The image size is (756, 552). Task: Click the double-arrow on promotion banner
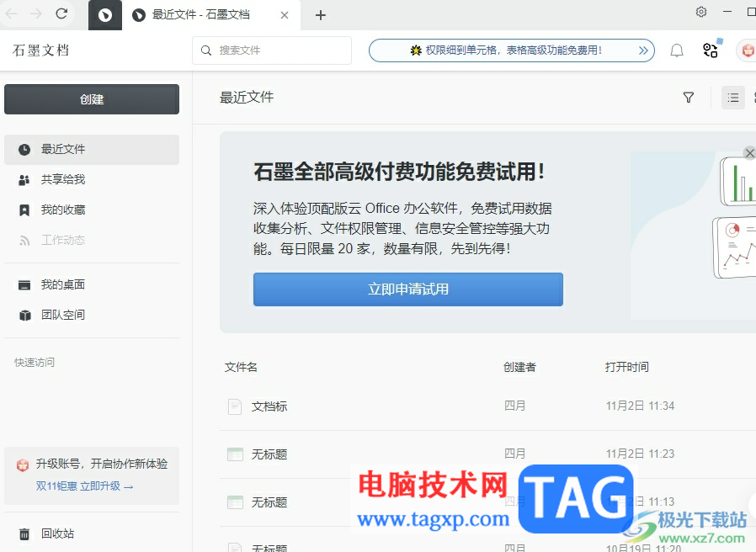[643, 50]
